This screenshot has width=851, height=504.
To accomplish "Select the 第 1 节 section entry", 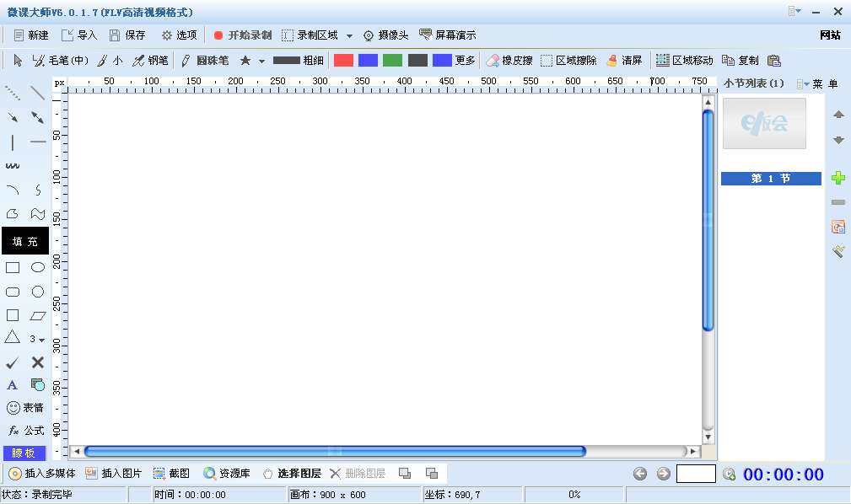I will click(x=771, y=179).
